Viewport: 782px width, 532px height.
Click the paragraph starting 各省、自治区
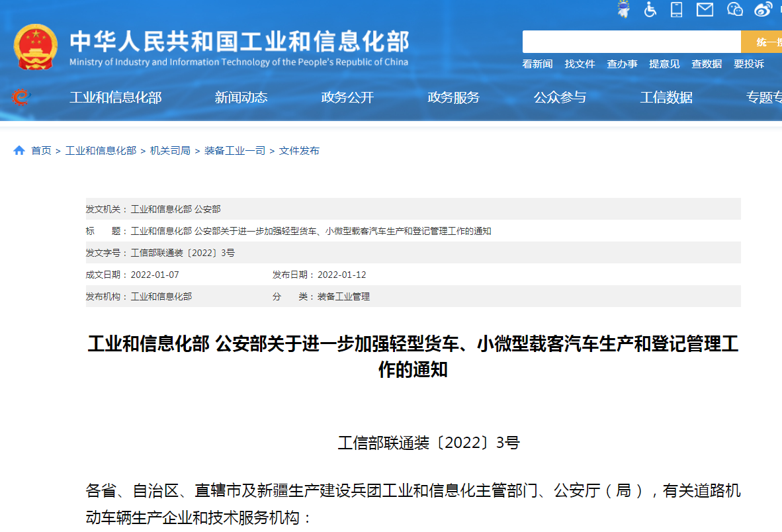click(413, 504)
